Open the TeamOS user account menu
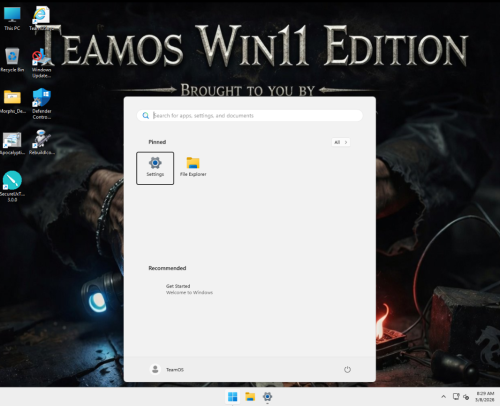Screen dimensions: 500x406 [x=167, y=369]
